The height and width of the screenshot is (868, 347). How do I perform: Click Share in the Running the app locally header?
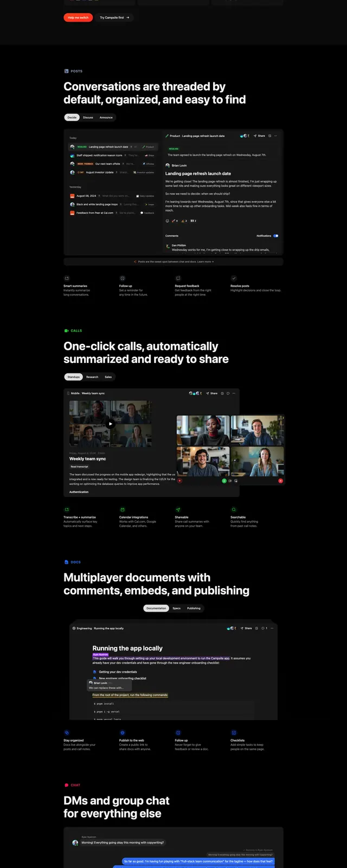coord(246,628)
